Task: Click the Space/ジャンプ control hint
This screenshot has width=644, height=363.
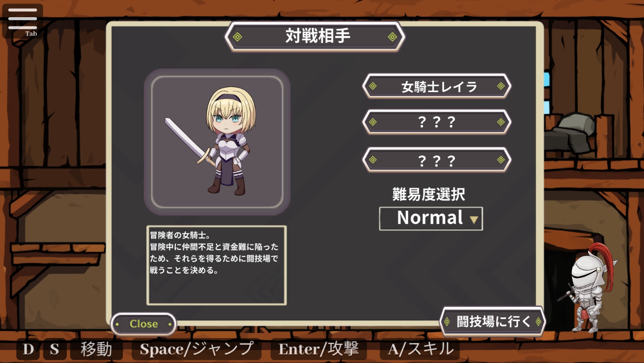Action: (x=196, y=349)
